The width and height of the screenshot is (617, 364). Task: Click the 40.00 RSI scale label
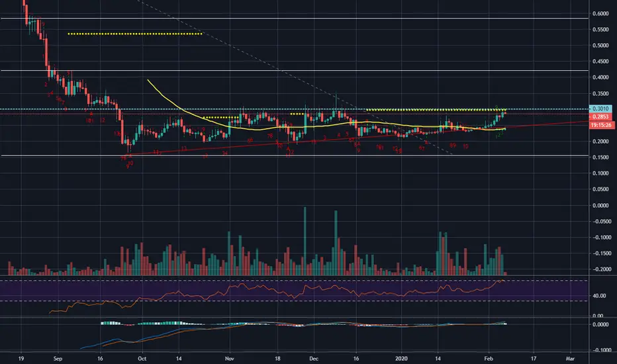coord(599,296)
